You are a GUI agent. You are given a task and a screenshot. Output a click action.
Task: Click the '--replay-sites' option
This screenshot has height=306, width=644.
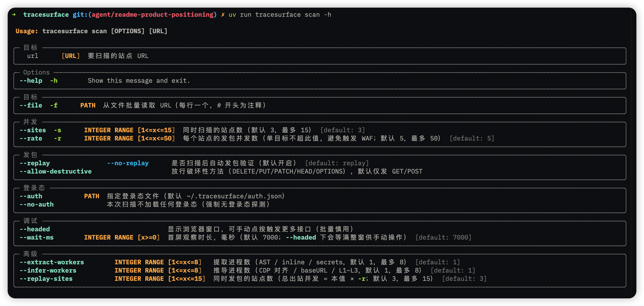point(46,279)
